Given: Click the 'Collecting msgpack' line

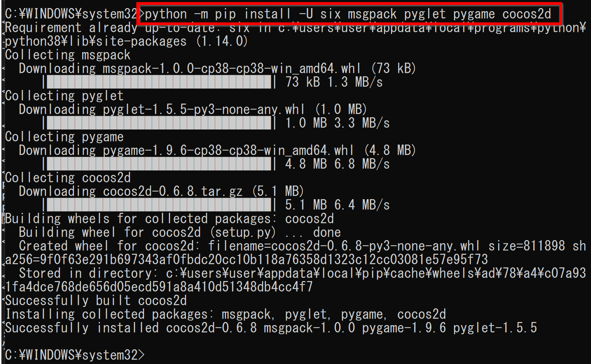Looking at the screenshot, I should [68, 55].
